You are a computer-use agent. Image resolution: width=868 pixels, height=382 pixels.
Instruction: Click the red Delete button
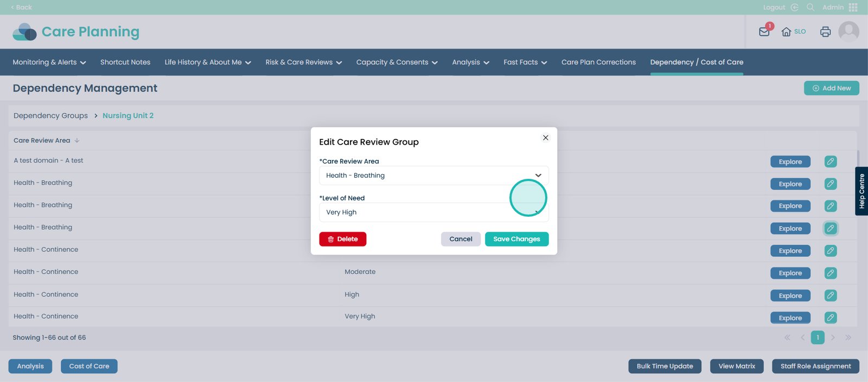click(342, 239)
